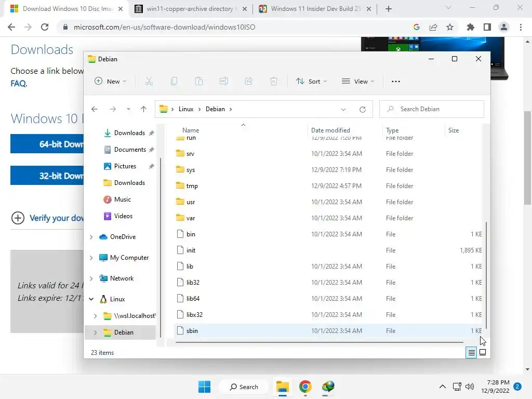Viewport: 532px width, 399px height.
Task: Sort by Date modified column header
Action: [x=330, y=130]
